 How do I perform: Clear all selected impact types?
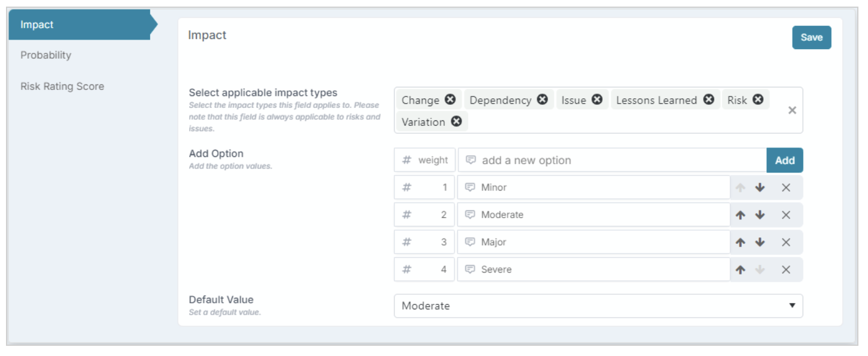[792, 110]
